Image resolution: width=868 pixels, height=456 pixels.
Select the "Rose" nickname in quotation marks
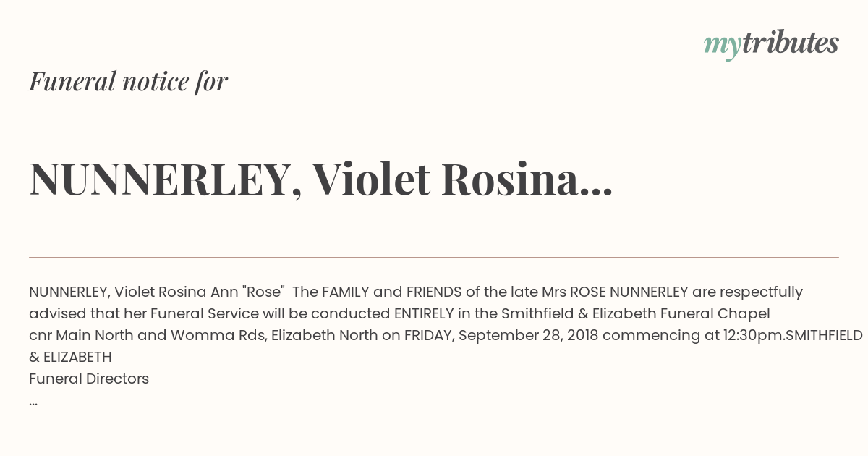263,292
